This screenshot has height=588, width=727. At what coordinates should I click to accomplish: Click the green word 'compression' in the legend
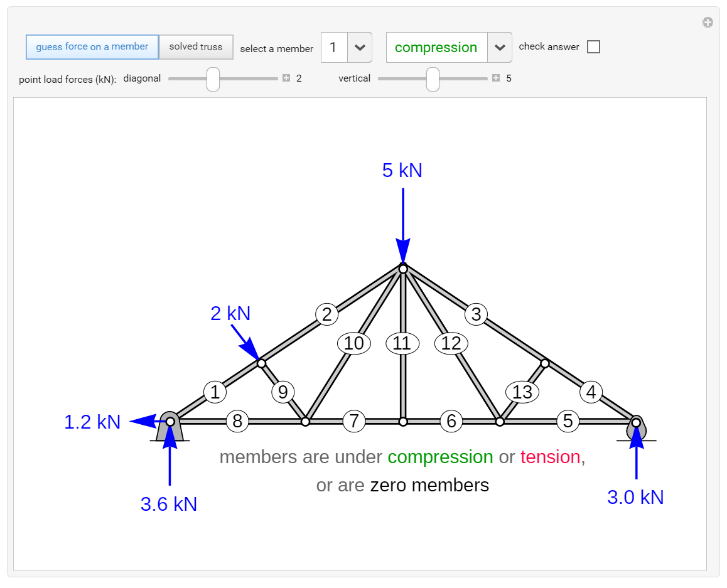point(440,457)
